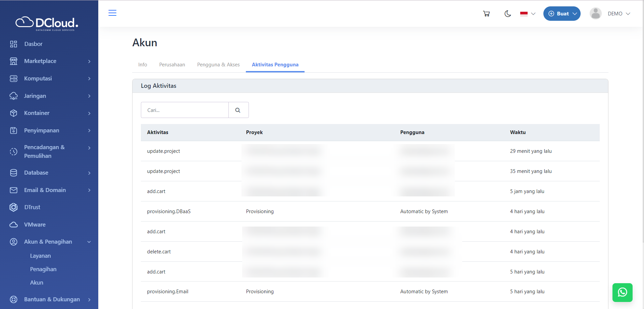Switch to Pengguna & Akses tab
644x309 pixels.
click(218, 65)
